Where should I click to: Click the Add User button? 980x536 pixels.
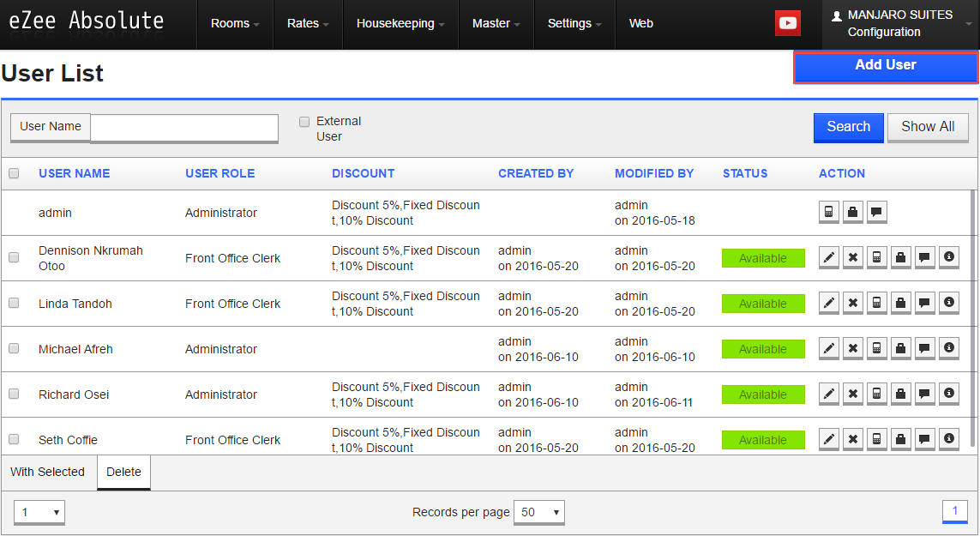[885, 64]
